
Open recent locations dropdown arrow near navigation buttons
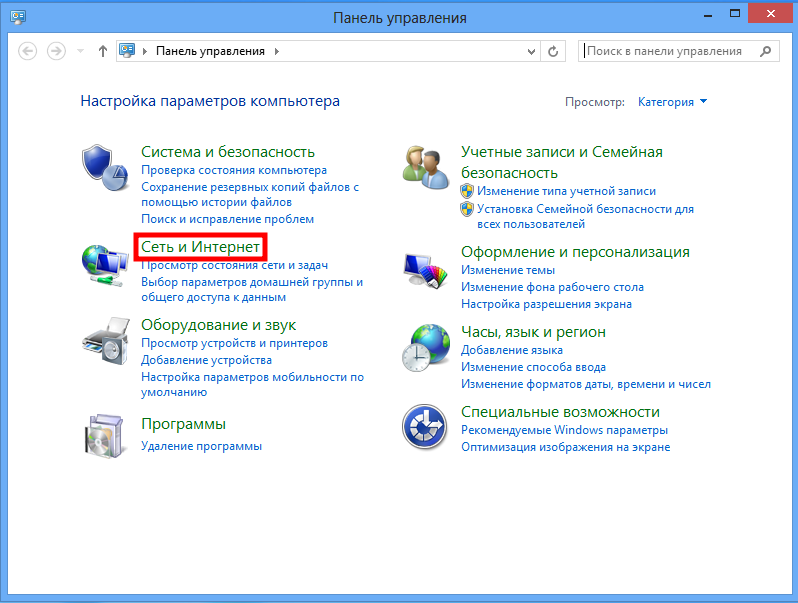point(80,51)
